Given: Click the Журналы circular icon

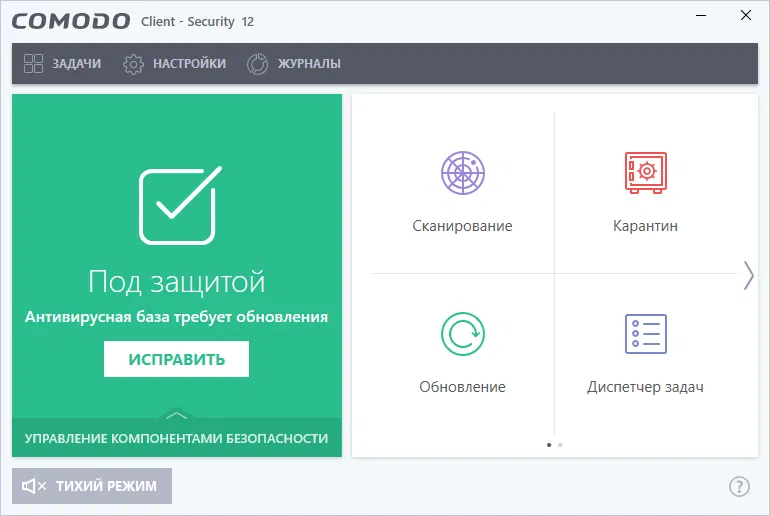Looking at the screenshot, I should click(x=257, y=64).
